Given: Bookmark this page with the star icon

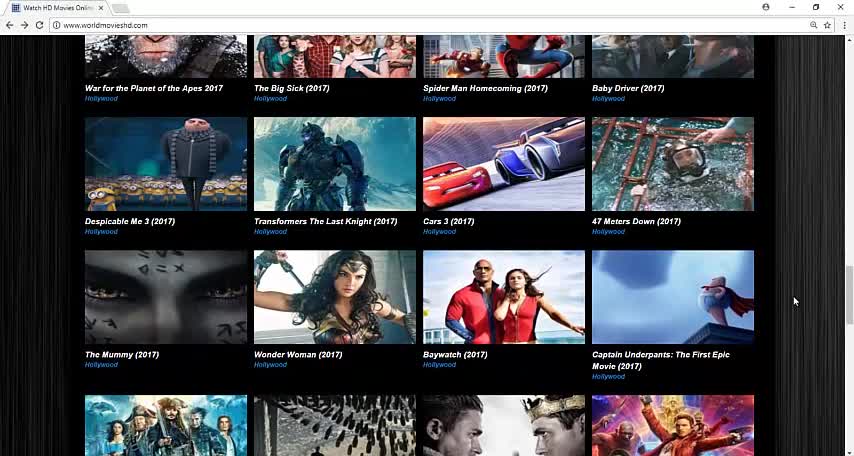Looking at the screenshot, I should (x=827, y=25).
